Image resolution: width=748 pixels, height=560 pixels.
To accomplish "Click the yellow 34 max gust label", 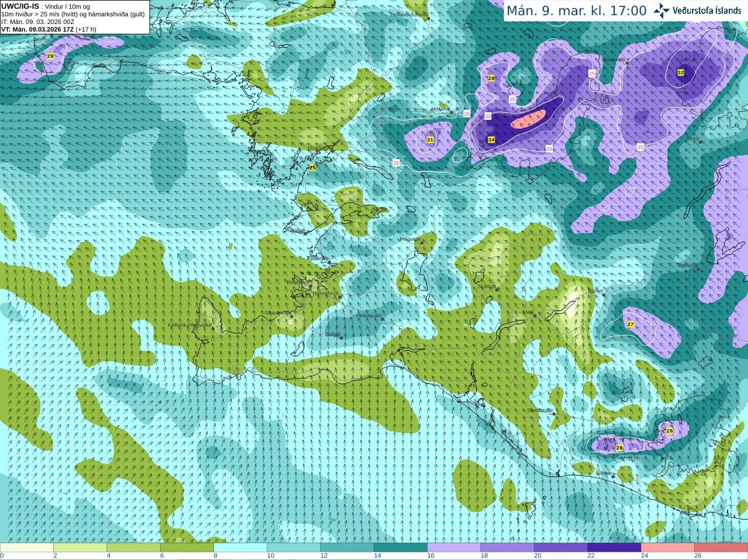I will (491, 140).
